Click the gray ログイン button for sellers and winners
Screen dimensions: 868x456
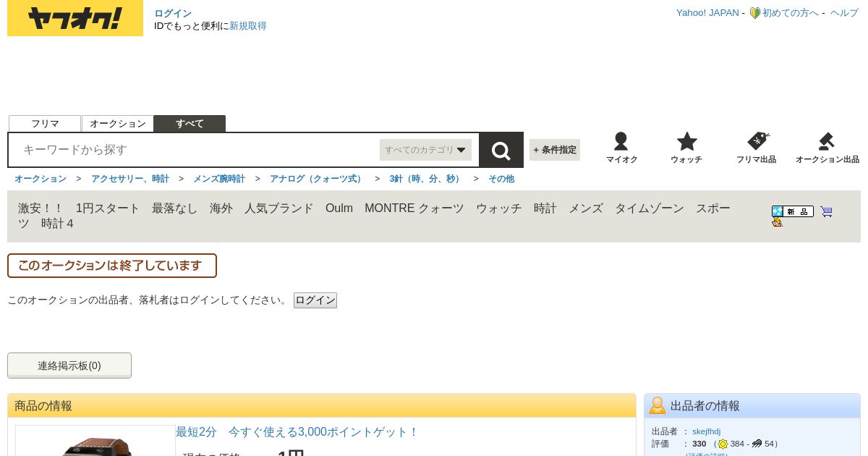315,300
